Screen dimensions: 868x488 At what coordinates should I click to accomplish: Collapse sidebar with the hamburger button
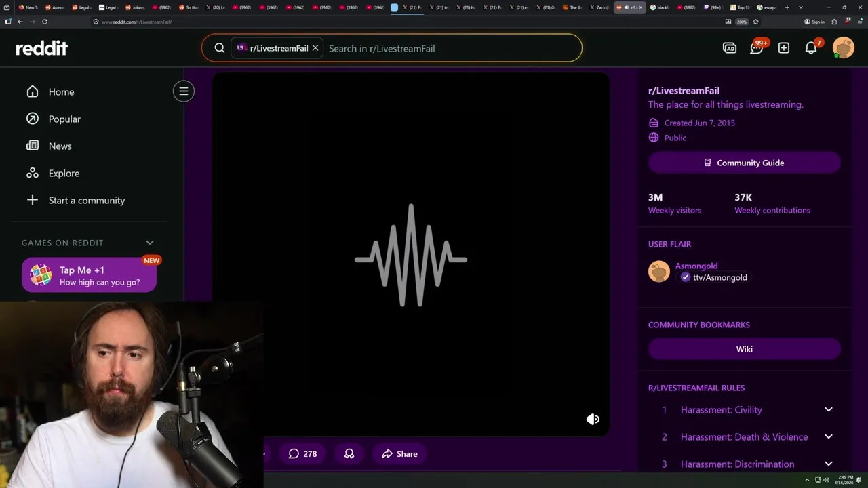(x=184, y=91)
